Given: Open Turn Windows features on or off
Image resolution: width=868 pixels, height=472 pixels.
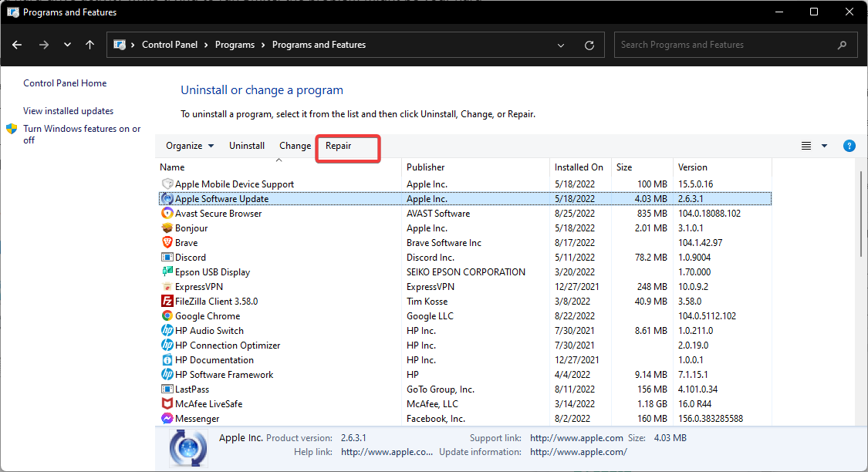Looking at the screenshot, I should (x=82, y=129).
